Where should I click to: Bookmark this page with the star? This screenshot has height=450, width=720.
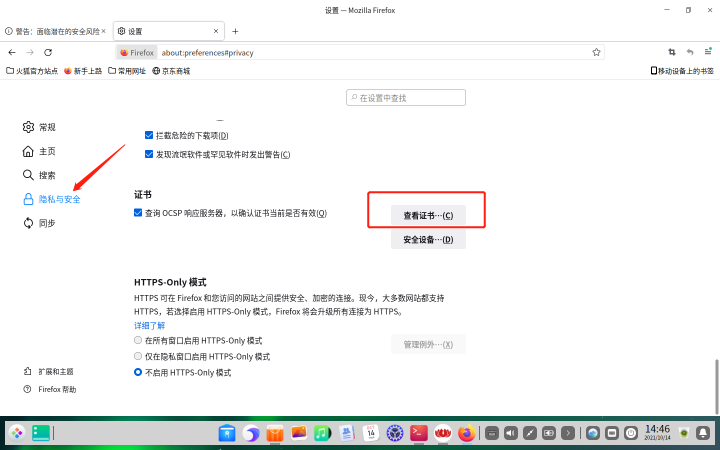click(596, 52)
